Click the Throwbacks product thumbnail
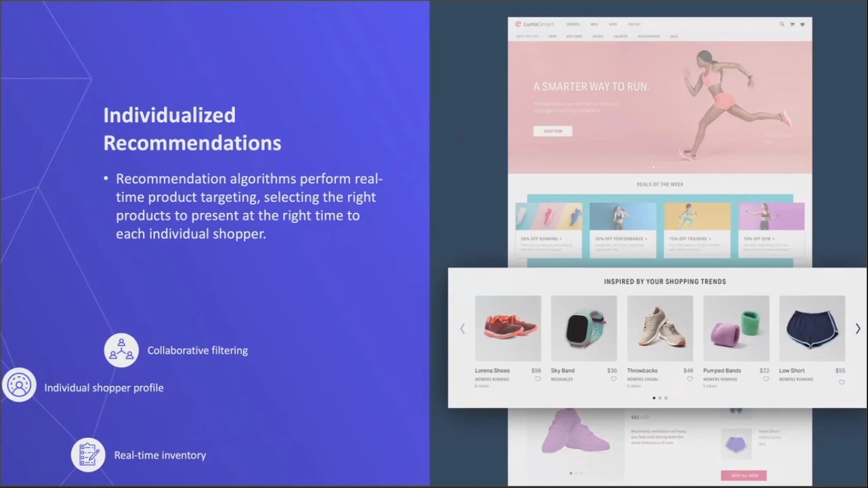The width and height of the screenshot is (868, 488). pyautogui.click(x=660, y=329)
